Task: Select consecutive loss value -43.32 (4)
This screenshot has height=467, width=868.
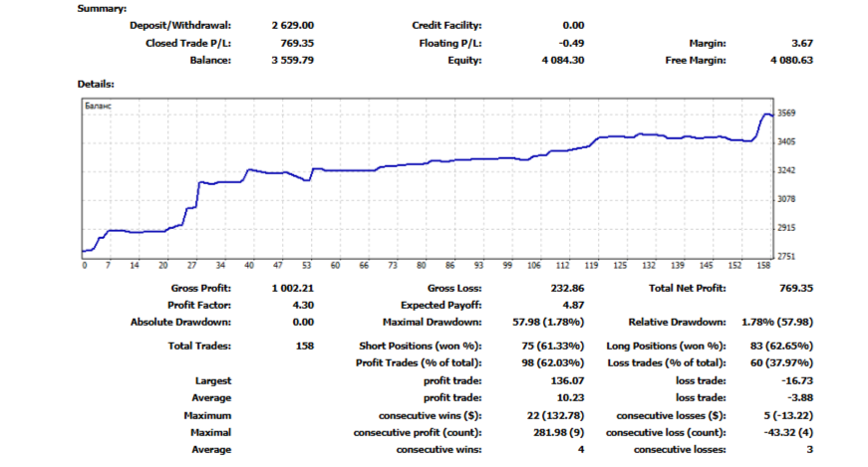Action: pyautogui.click(x=788, y=433)
